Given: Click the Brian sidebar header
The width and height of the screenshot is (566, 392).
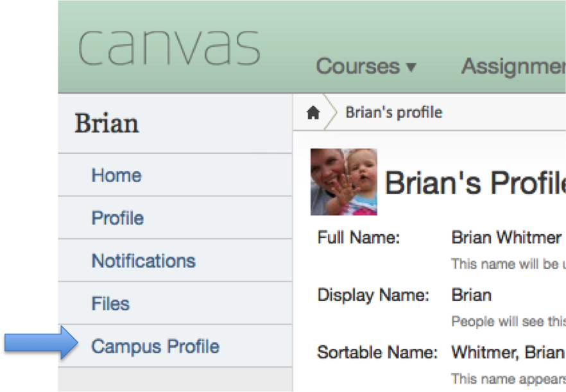Looking at the screenshot, I should (107, 123).
